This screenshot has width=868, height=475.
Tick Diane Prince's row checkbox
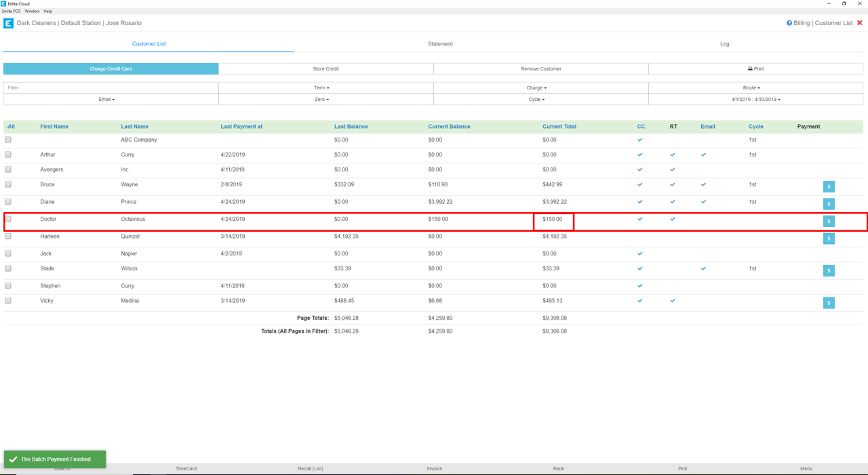tap(8, 201)
